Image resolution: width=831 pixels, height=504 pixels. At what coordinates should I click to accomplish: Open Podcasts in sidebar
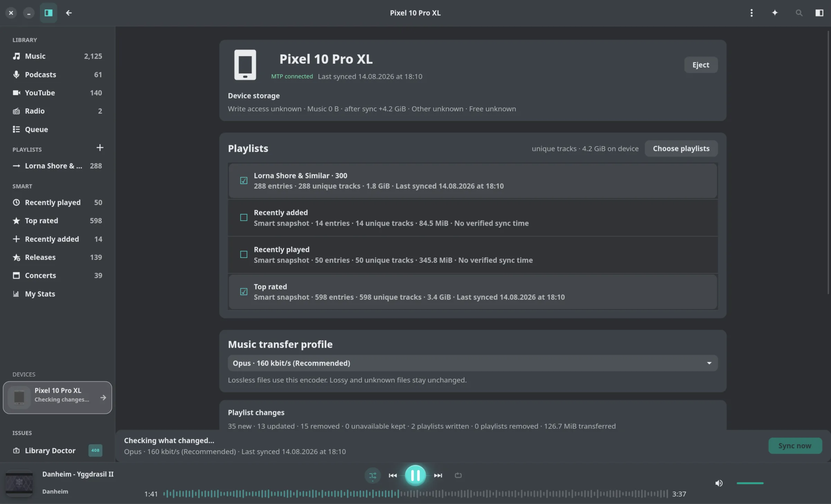(57, 74)
